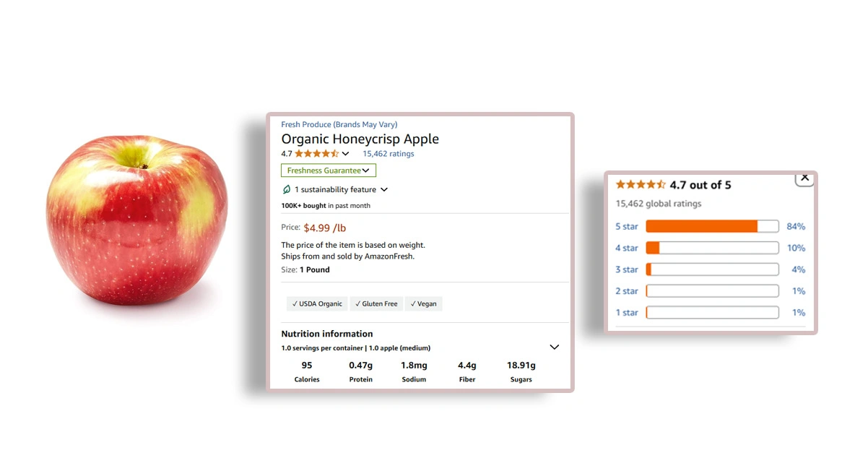This screenshot has height=458, width=868.
Task: Toggle the Gluten Free tag
Action: (376, 304)
